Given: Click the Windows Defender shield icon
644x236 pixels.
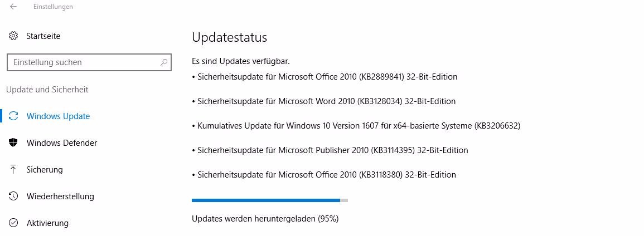Looking at the screenshot, I should click(x=13, y=142).
